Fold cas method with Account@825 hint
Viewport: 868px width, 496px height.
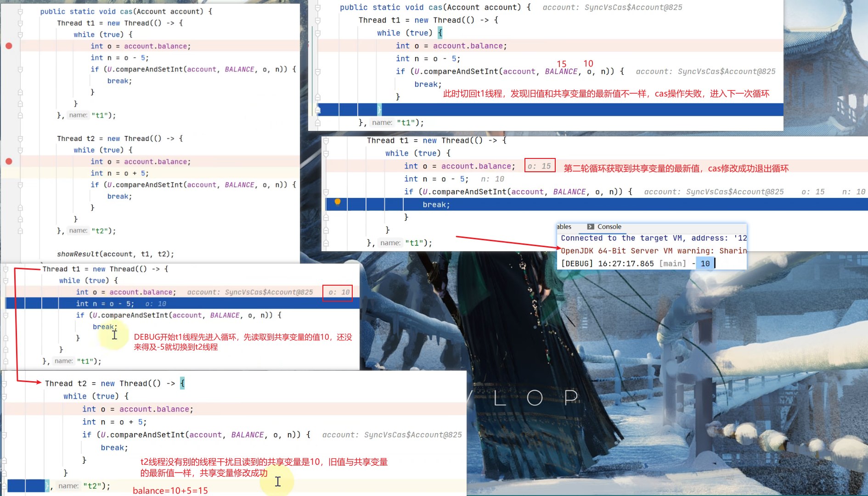318,7
